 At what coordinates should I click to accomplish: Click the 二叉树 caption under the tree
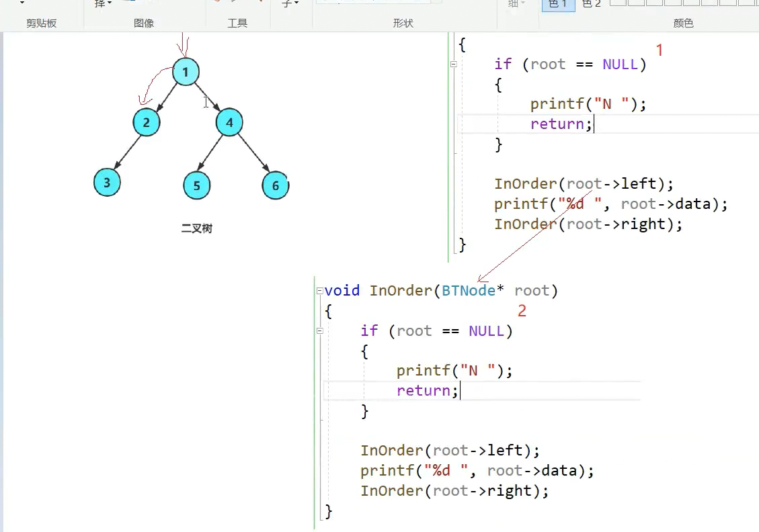tap(196, 228)
